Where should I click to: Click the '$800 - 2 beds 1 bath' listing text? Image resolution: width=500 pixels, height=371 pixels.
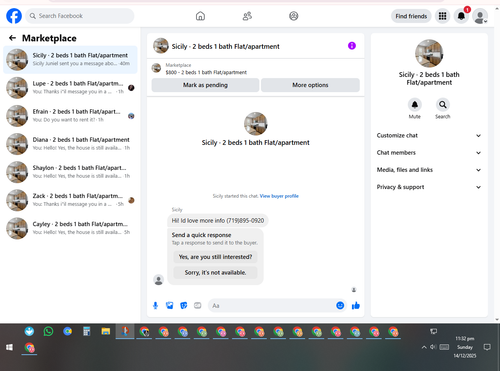[206, 72]
